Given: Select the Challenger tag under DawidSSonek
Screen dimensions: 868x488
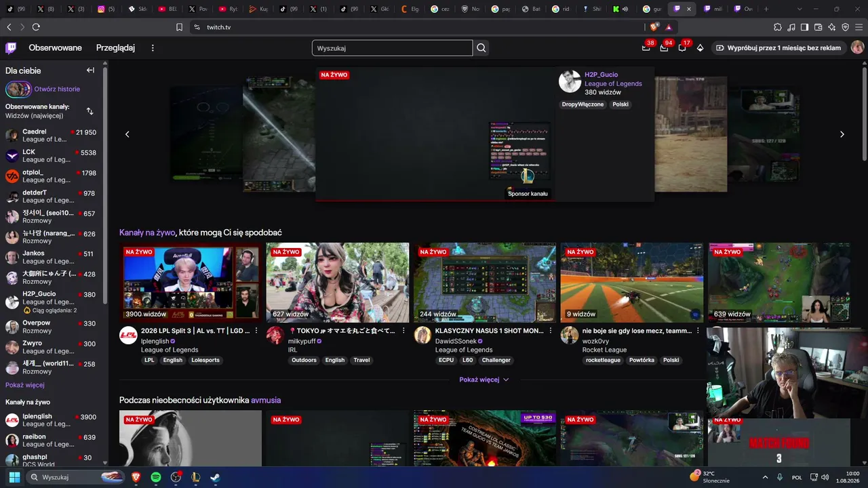Looking at the screenshot, I should tap(496, 360).
